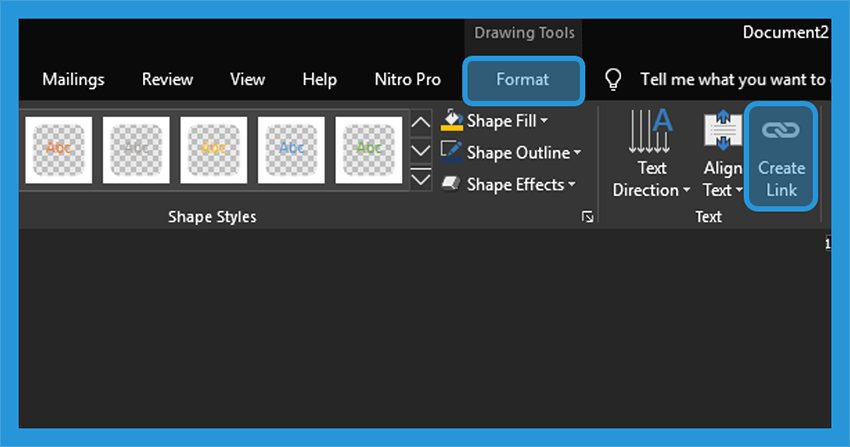Screen dimensions: 850x447
Task: Click the Text Direction icon
Action: tap(651, 131)
